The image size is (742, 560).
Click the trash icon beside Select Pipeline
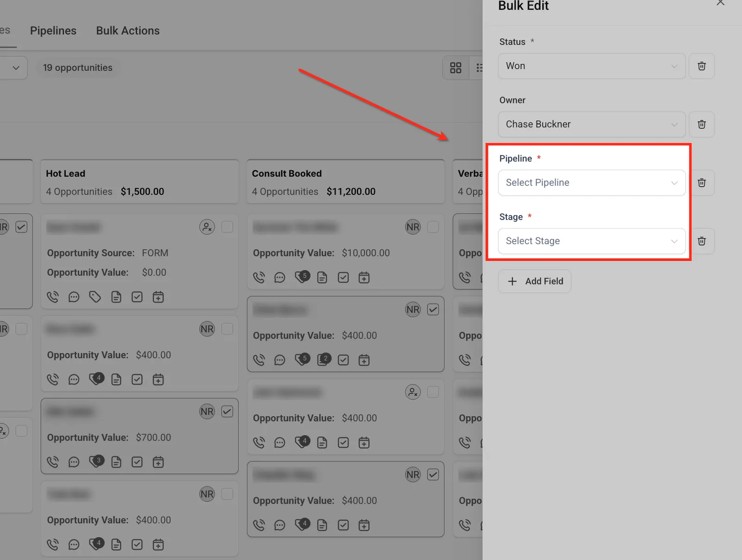(x=702, y=183)
